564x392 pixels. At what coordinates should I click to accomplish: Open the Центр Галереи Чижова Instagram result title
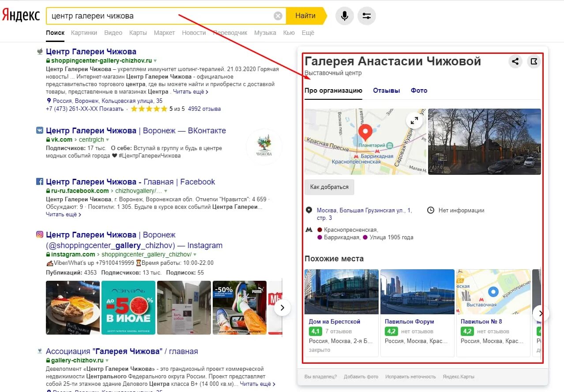click(x=134, y=240)
